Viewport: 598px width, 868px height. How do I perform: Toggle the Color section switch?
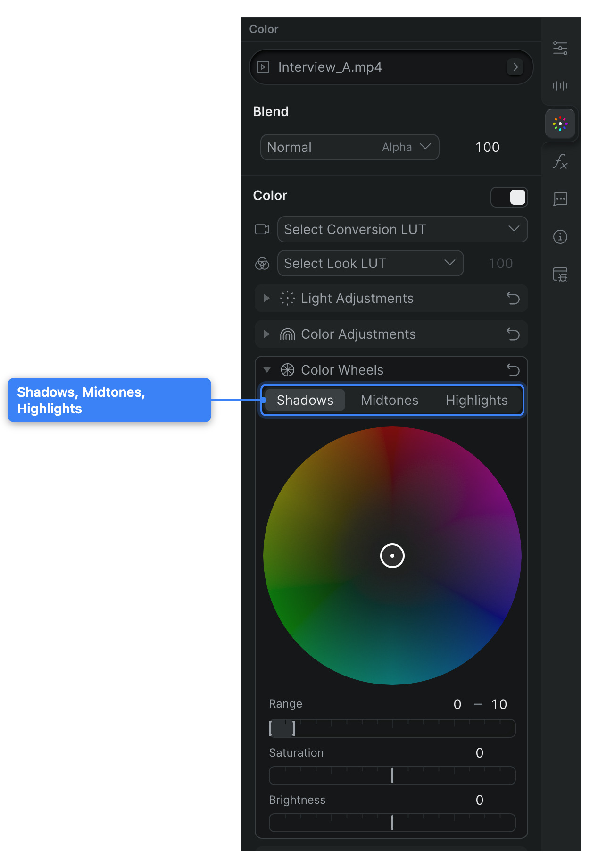[x=509, y=197]
